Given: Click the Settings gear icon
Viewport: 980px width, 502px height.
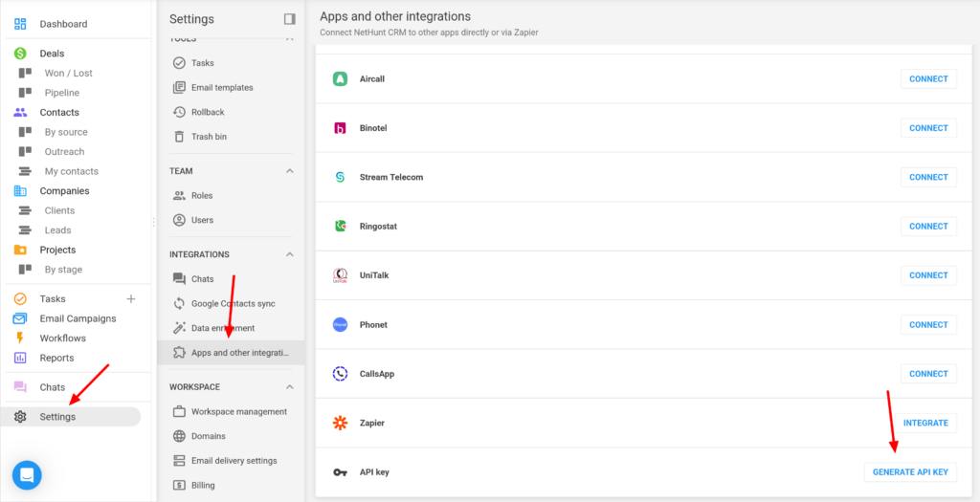Looking at the screenshot, I should (20, 417).
